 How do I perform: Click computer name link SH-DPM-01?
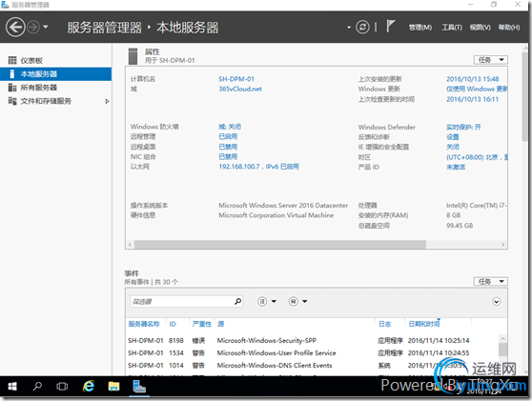[236, 79]
